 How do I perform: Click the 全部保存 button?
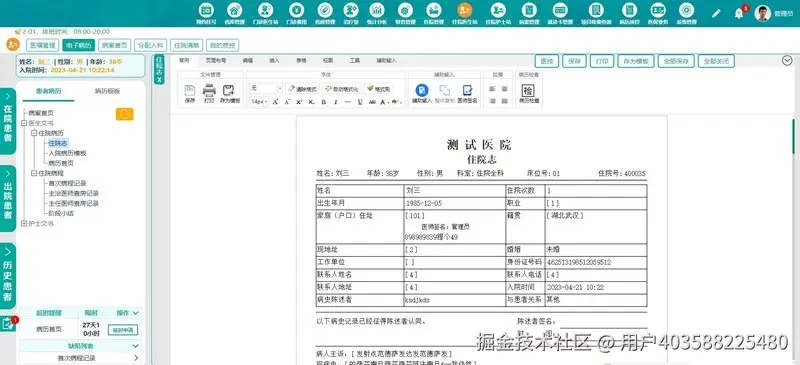point(676,61)
